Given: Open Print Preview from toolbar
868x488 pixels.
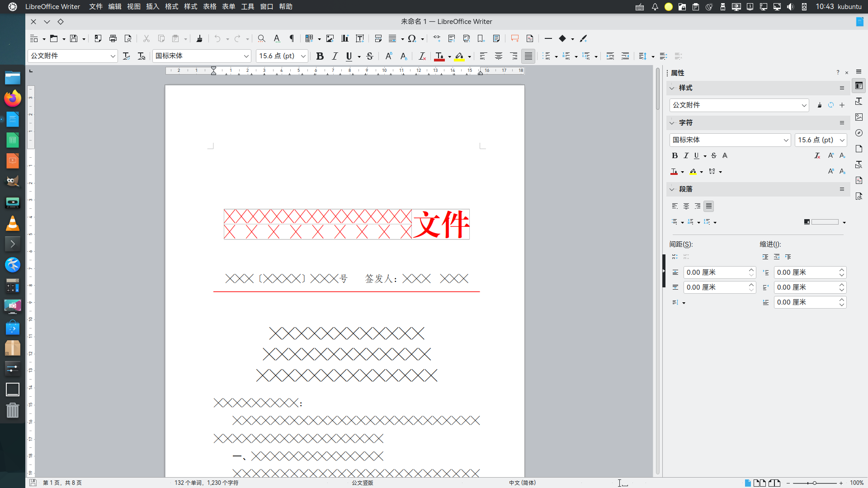Looking at the screenshot, I should coord(128,38).
